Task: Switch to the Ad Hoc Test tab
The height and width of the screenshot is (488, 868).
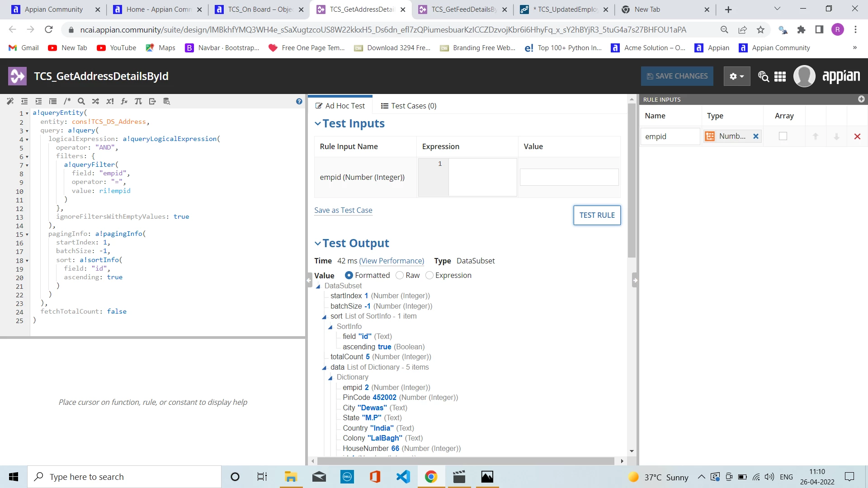Action: 340,106
